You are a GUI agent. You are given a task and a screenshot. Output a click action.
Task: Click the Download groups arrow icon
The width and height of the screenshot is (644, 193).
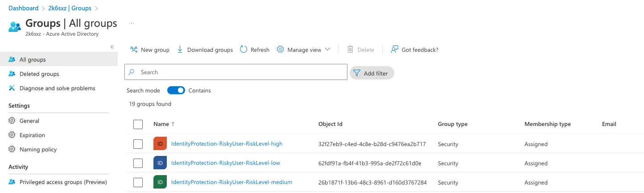coord(180,50)
